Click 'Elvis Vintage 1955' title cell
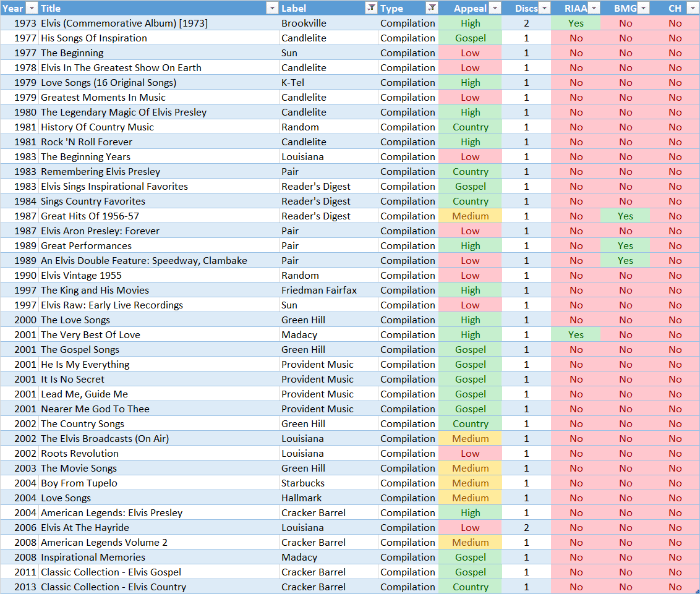Screen dimensions: 700x594 [x=158, y=275]
